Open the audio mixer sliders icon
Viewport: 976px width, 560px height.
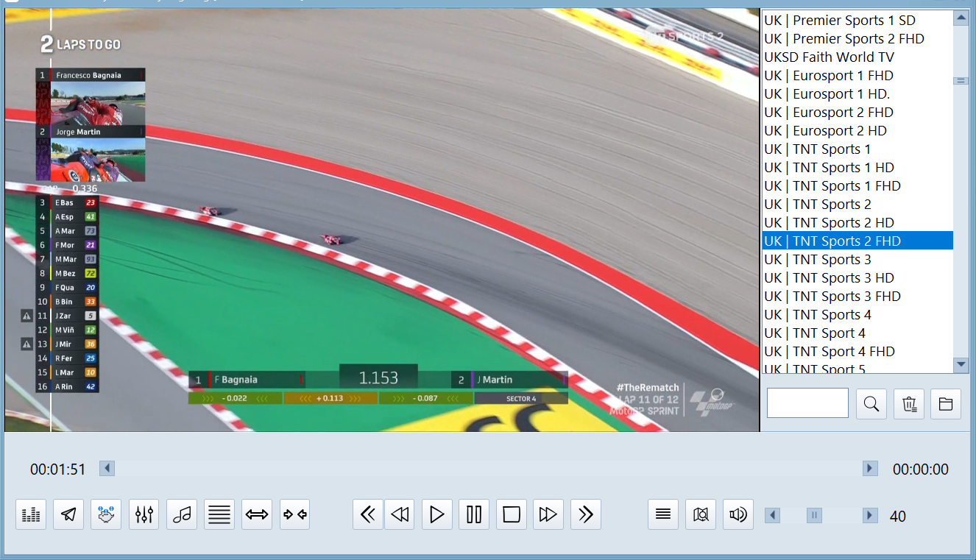[x=144, y=514]
